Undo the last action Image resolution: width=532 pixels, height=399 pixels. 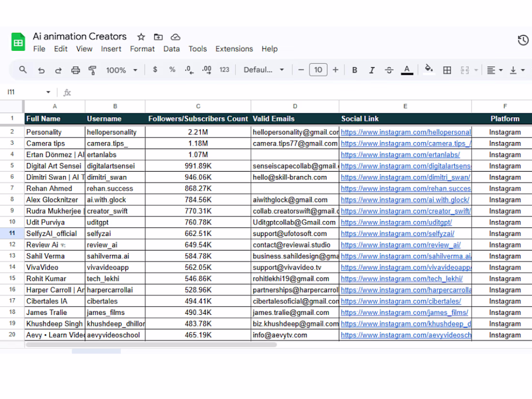tap(41, 70)
